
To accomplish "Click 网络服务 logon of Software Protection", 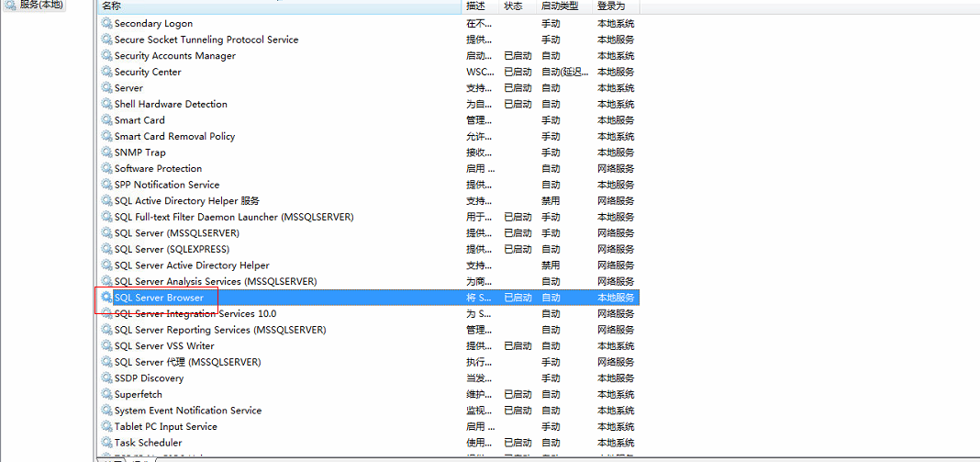I will pyautogui.click(x=616, y=168).
